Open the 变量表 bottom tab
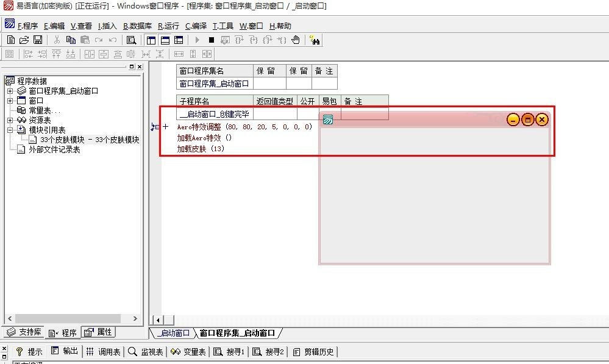The width and height of the screenshot is (609, 364). pyautogui.click(x=188, y=352)
